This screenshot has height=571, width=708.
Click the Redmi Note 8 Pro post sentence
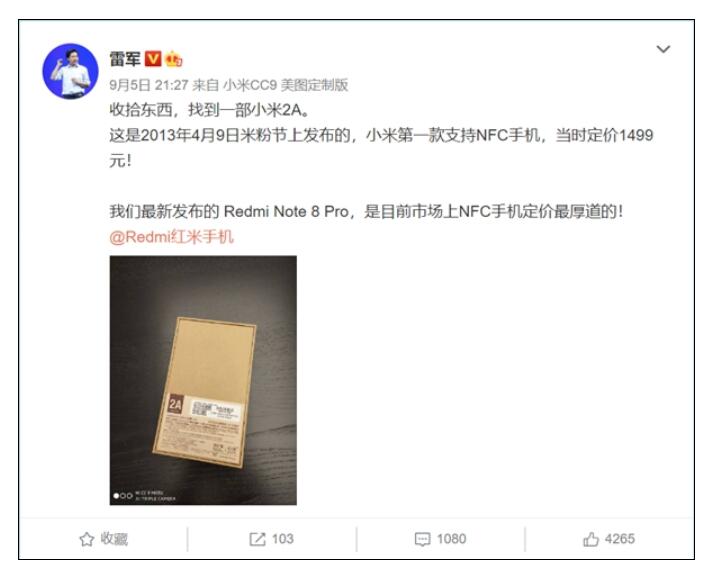click(366, 211)
